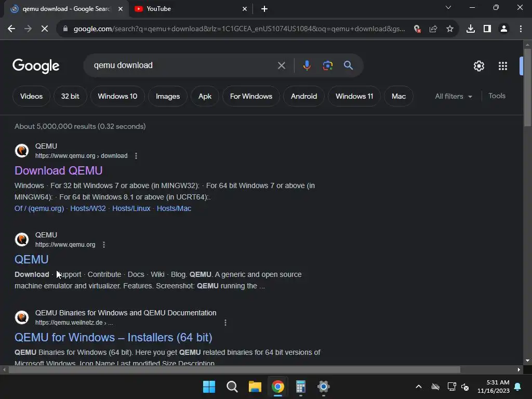Apply the Windows 10 filter chip
The width and height of the screenshot is (532, 399).
click(x=117, y=96)
